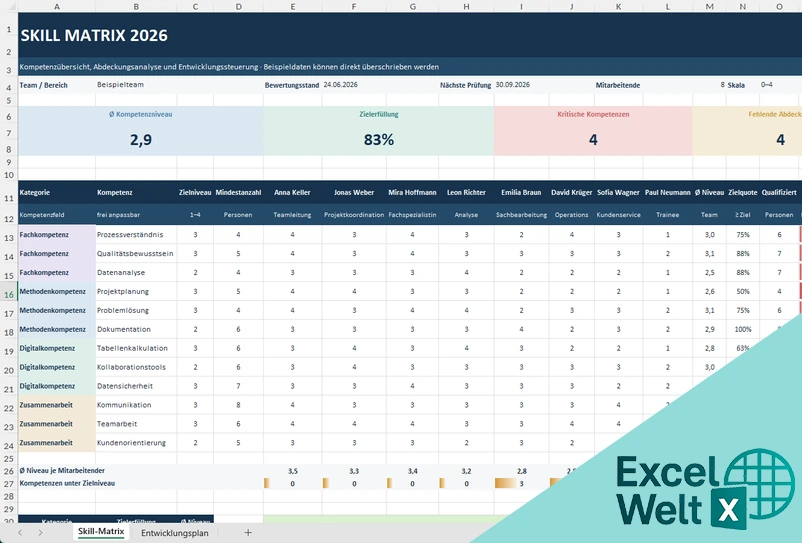
Task: Click the Zielerfüllung value 83%
Action: [378, 140]
